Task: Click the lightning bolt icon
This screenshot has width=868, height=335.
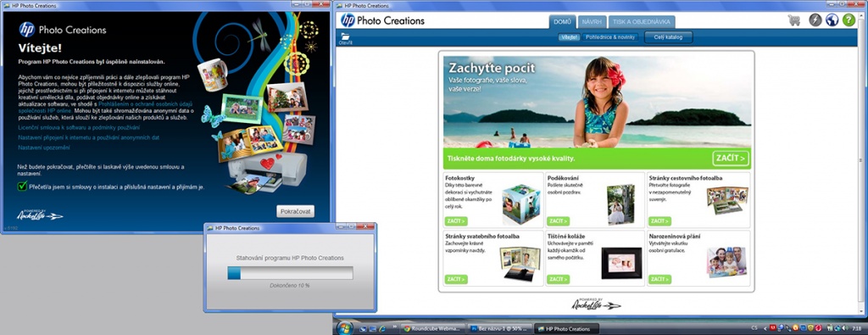Action: [x=815, y=20]
